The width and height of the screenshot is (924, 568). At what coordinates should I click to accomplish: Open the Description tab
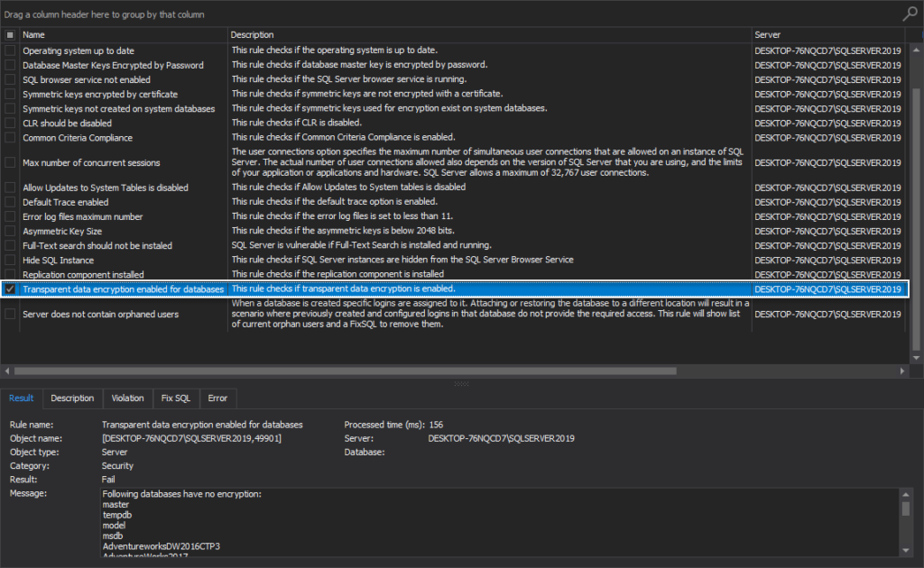[72, 398]
